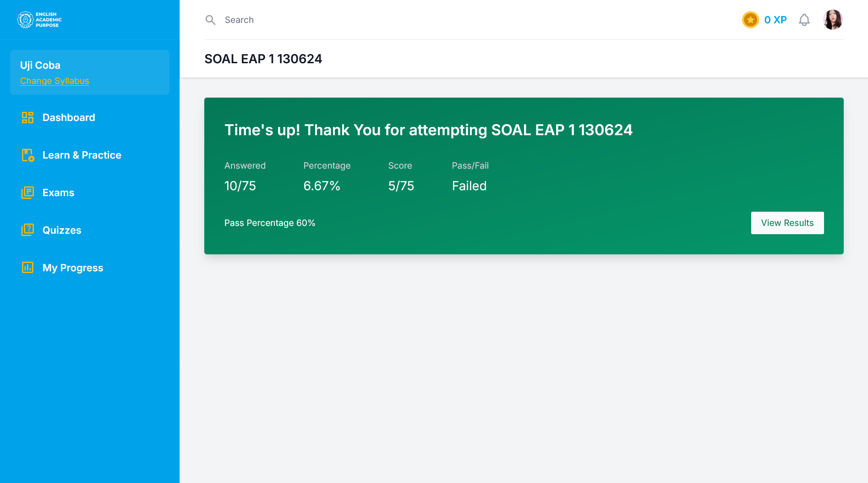Click the My Progress chart icon

pos(27,268)
